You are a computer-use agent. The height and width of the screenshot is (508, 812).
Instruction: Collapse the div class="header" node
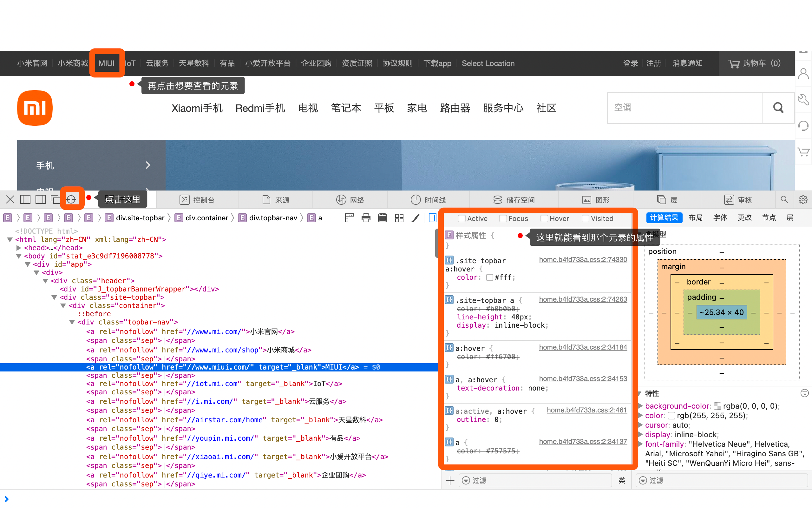point(46,281)
